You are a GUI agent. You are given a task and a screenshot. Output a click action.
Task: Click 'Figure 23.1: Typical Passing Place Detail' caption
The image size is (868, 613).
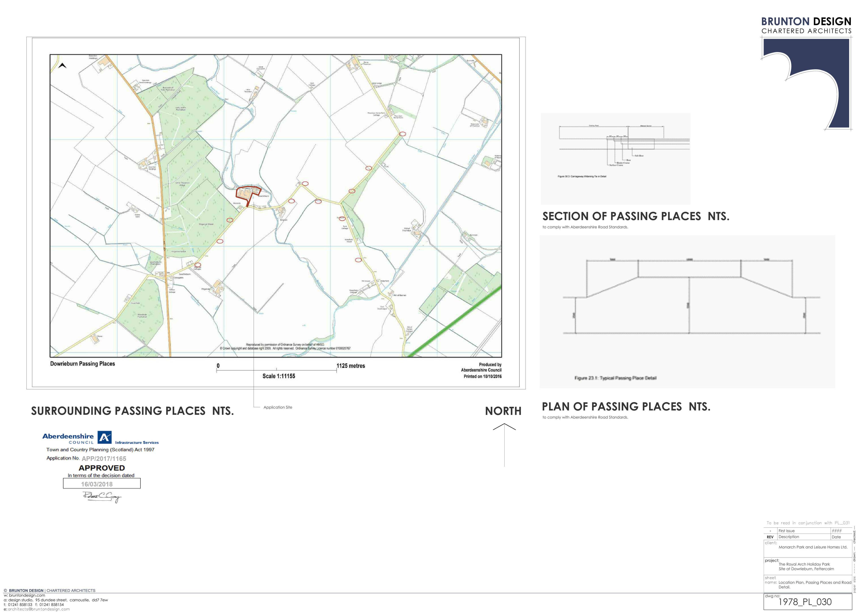tap(615, 378)
